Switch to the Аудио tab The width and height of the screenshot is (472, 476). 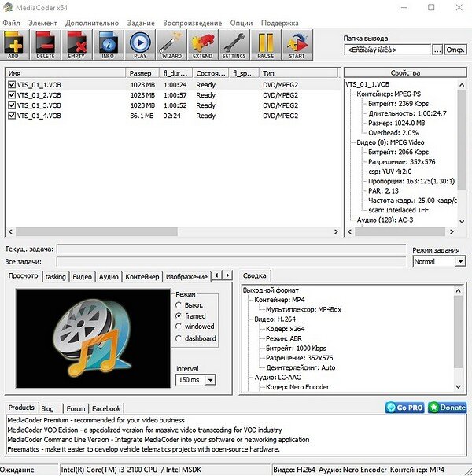109,277
